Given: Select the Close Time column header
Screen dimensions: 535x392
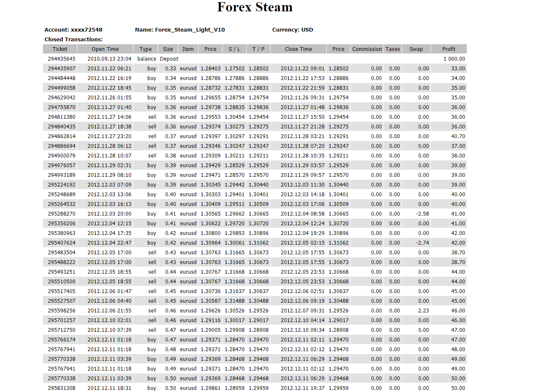Looking at the screenshot, I should point(298,49).
